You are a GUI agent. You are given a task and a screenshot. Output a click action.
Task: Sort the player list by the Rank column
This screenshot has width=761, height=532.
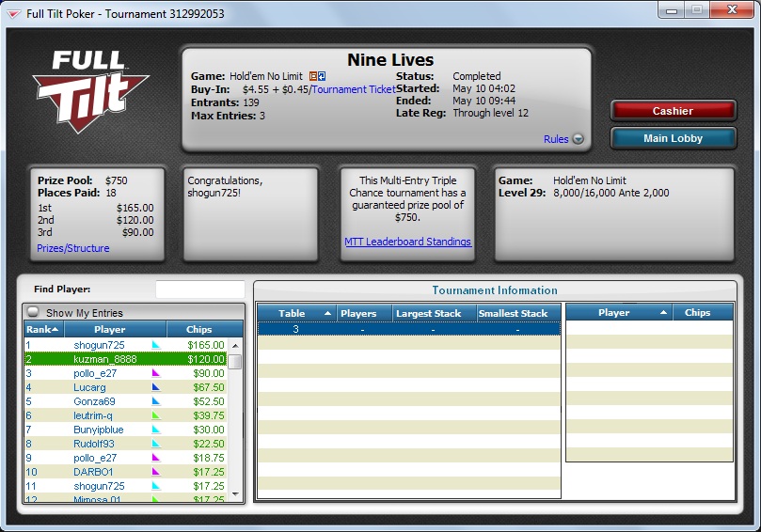pyautogui.click(x=43, y=329)
